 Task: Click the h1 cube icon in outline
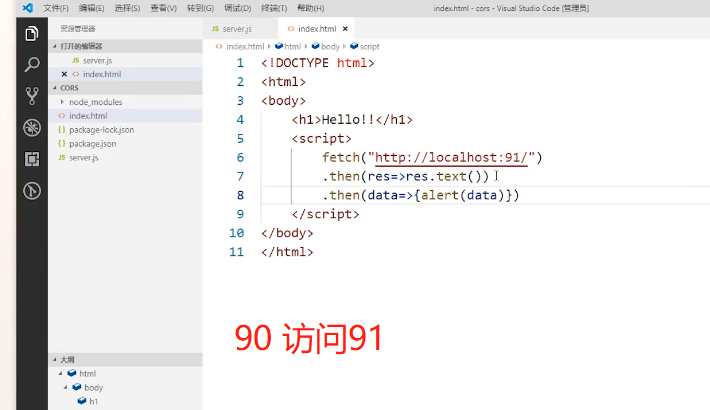pyautogui.click(x=82, y=400)
